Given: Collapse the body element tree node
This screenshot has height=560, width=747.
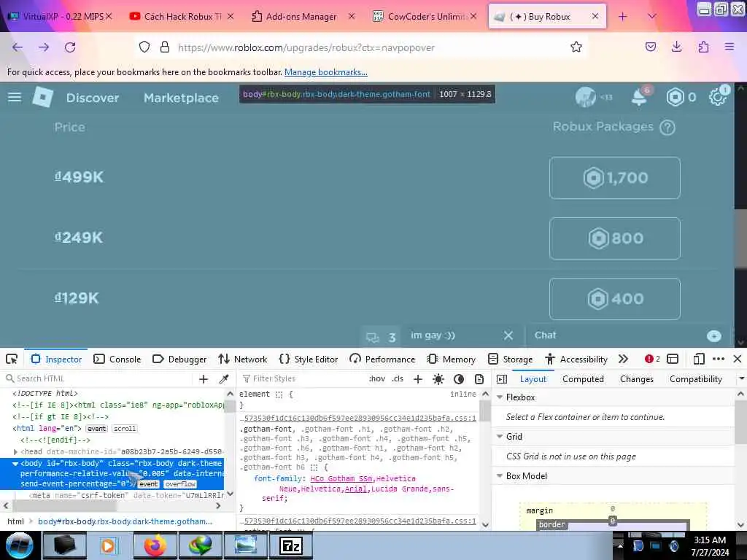Looking at the screenshot, I should pyautogui.click(x=15, y=463).
